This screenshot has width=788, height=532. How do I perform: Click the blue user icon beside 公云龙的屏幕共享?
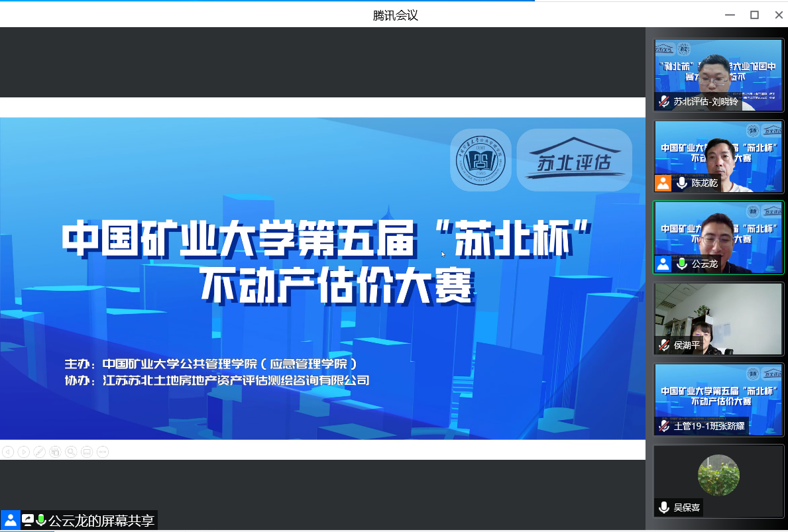click(10, 520)
